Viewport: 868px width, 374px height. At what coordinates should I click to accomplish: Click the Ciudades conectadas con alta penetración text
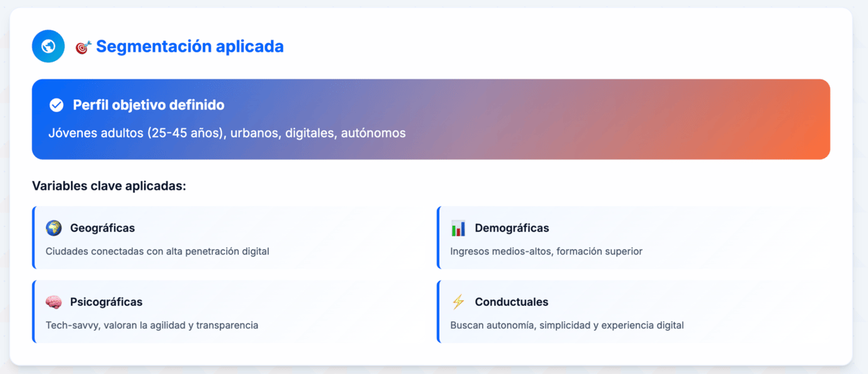click(x=157, y=251)
